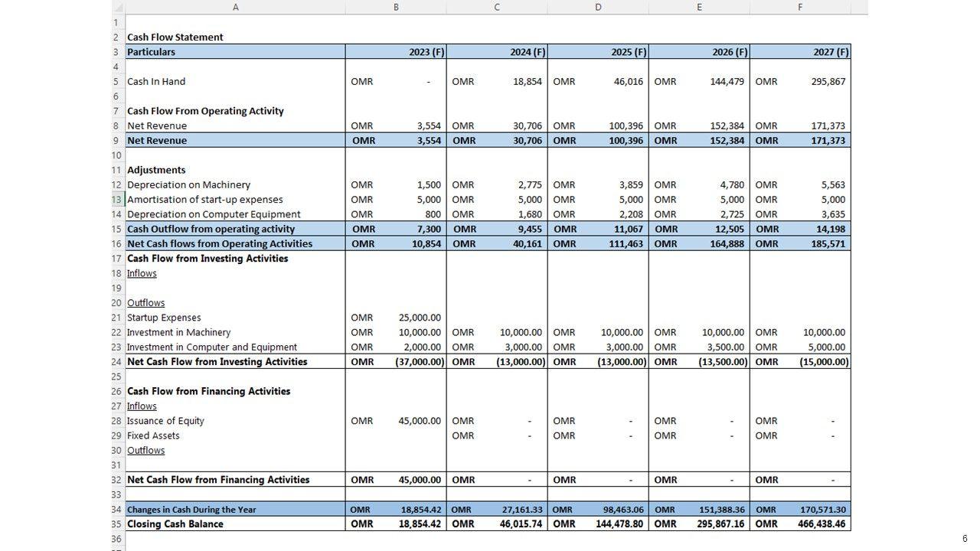Select column F header

[800, 7]
